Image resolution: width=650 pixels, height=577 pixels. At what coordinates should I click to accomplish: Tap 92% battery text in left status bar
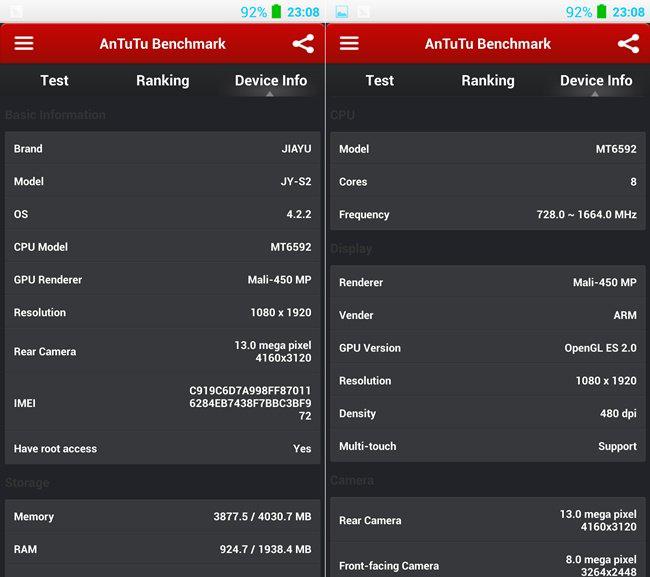click(x=254, y=12)
